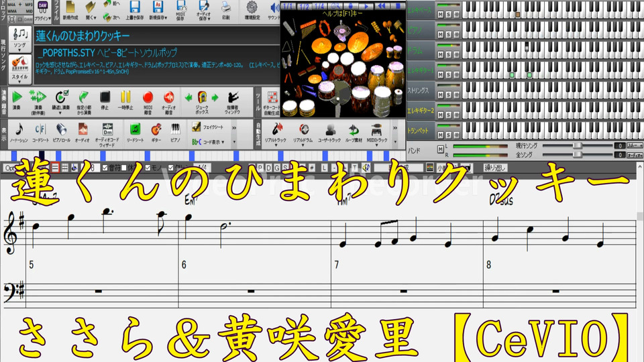Click 指定小節から演奏 play-from-bar icon
The image size is (644, 362).
pos(84,103)
